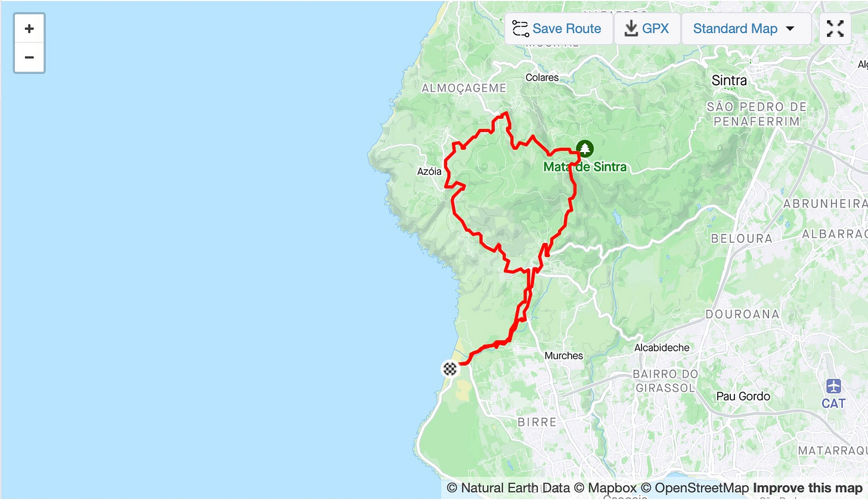Click the checkered finish flag marker

pyautogui.click(x=450, y=369)
